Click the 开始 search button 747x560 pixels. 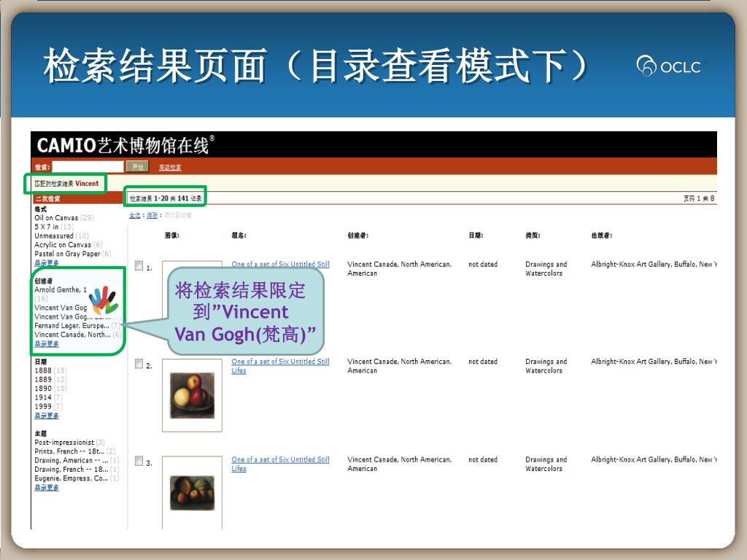click(x=138, y=167)
